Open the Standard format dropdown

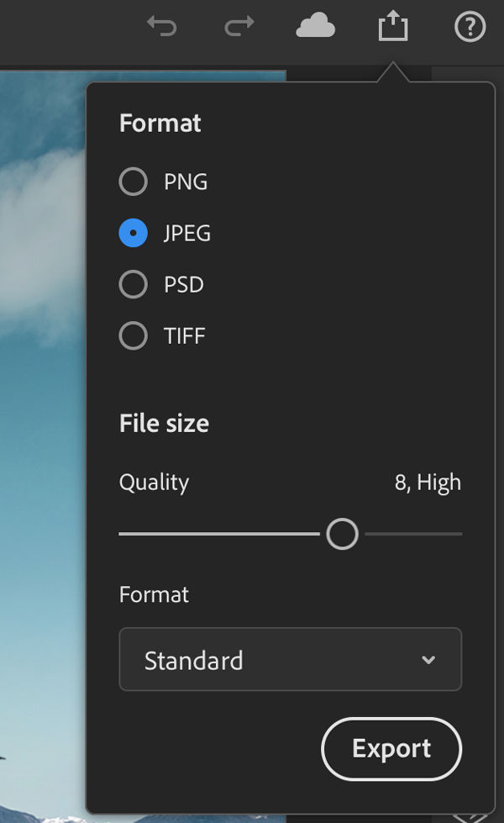pos(290,660)
